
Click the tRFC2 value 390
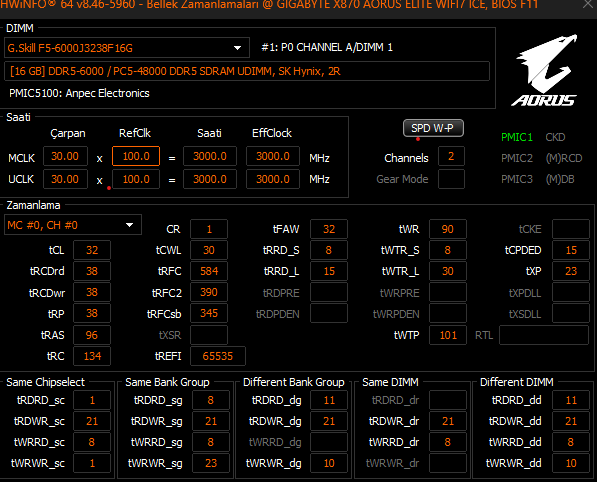click(209, 292)
